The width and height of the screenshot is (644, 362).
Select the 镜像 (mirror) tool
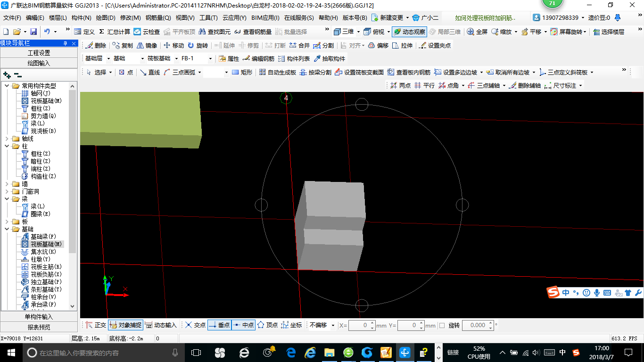147,46
